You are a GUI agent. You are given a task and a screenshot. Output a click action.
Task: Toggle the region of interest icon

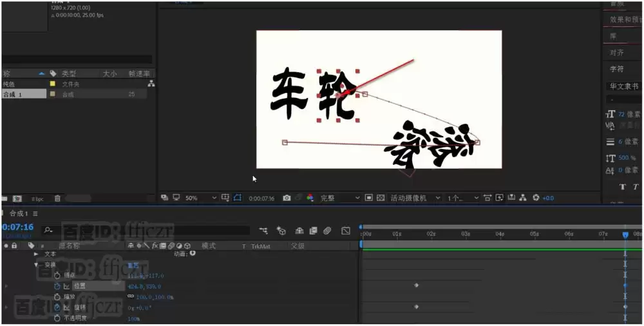click(369, 198)
